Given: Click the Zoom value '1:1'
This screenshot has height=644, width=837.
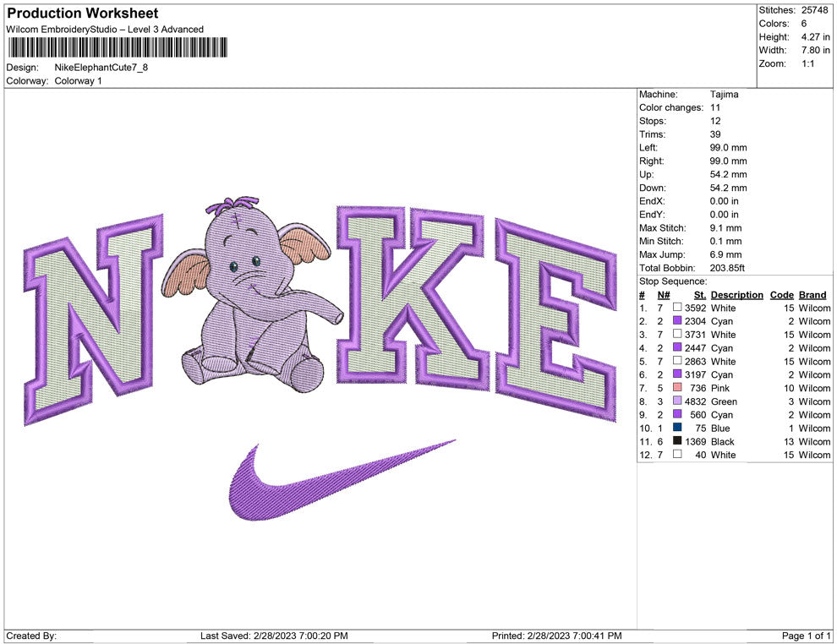Looking at the screenshot, I should tap(807, 63).
